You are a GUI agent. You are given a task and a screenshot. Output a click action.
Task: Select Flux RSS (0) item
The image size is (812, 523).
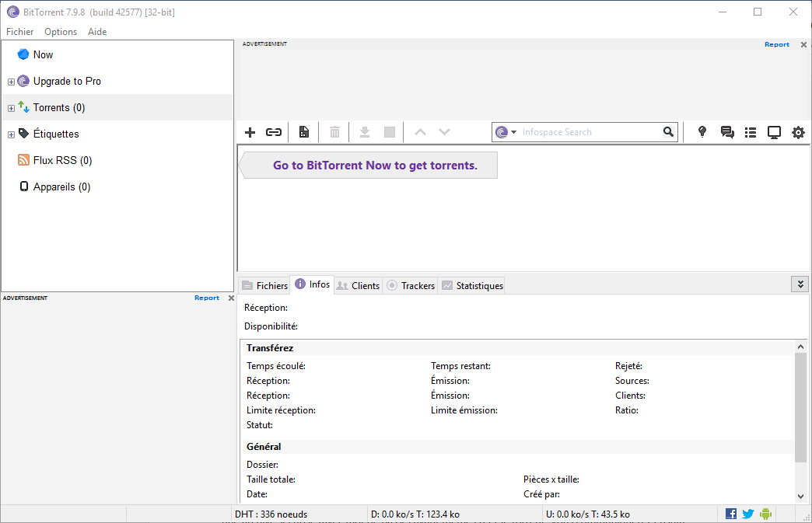point(117,160)
